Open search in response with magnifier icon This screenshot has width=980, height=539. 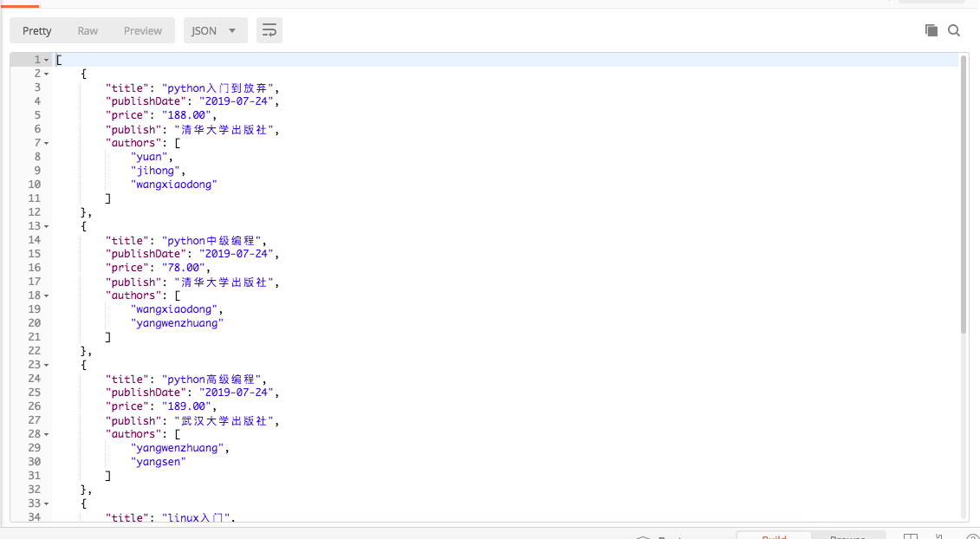pyautogui.click(x=954, y=30)
